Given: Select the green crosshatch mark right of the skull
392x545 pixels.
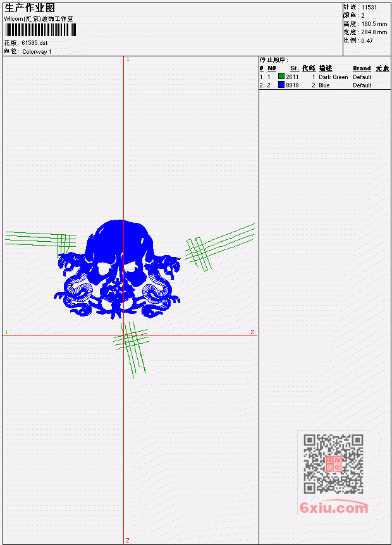Looking at the screenshot, I should (x=220, y=247).
